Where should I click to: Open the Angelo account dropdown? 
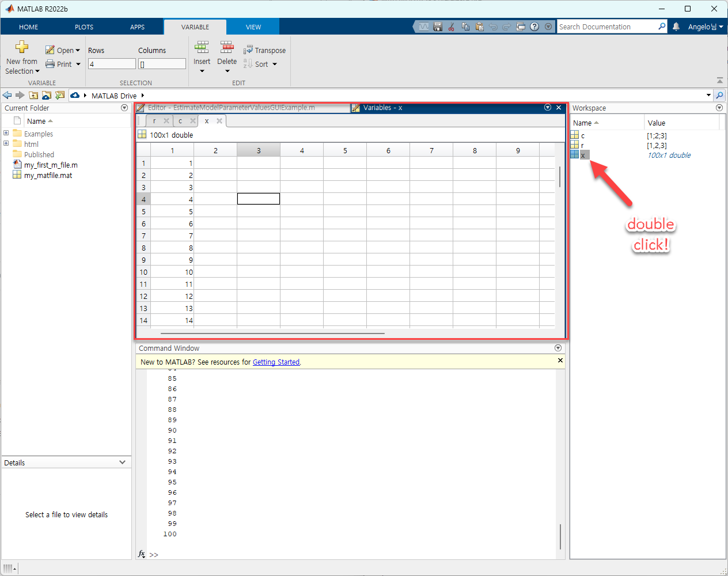pos(706,26)
